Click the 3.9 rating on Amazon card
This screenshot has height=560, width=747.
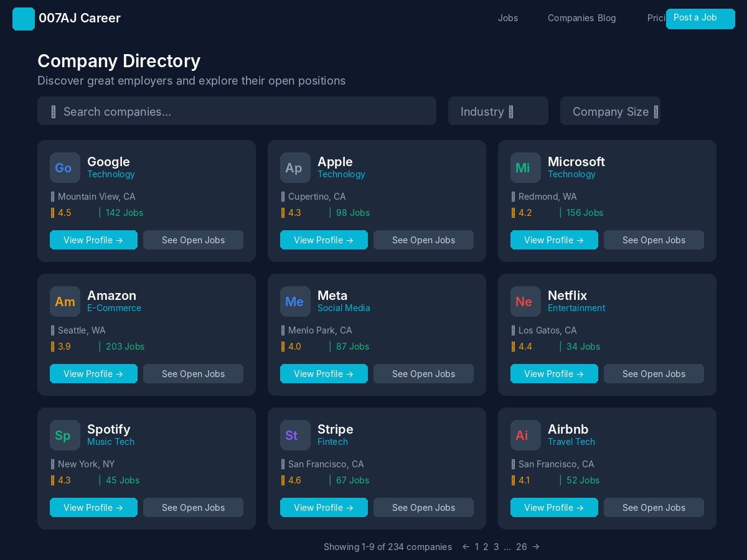coord(64,347)
